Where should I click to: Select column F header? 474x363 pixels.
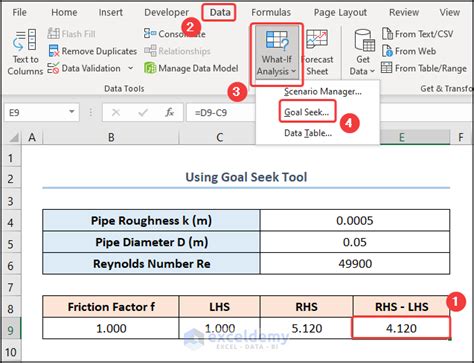click(461, 137)
